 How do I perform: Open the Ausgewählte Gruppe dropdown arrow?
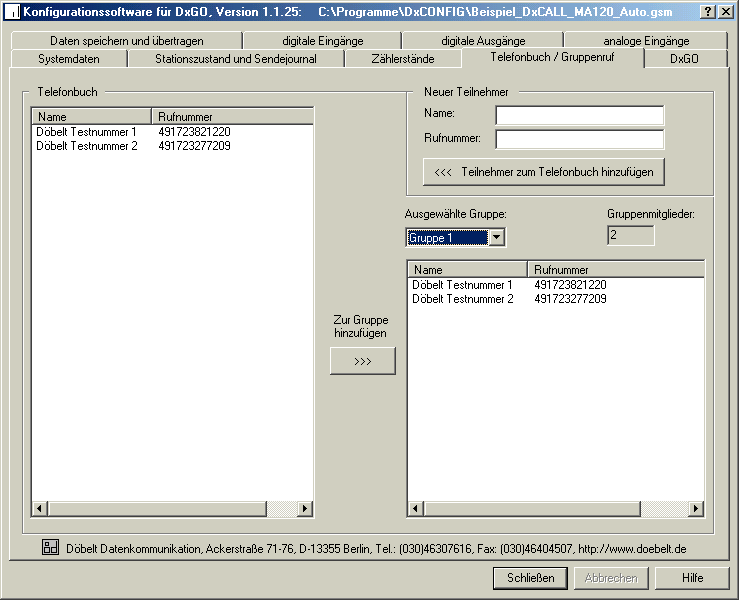pyautogui.click(x=497, y=237)
